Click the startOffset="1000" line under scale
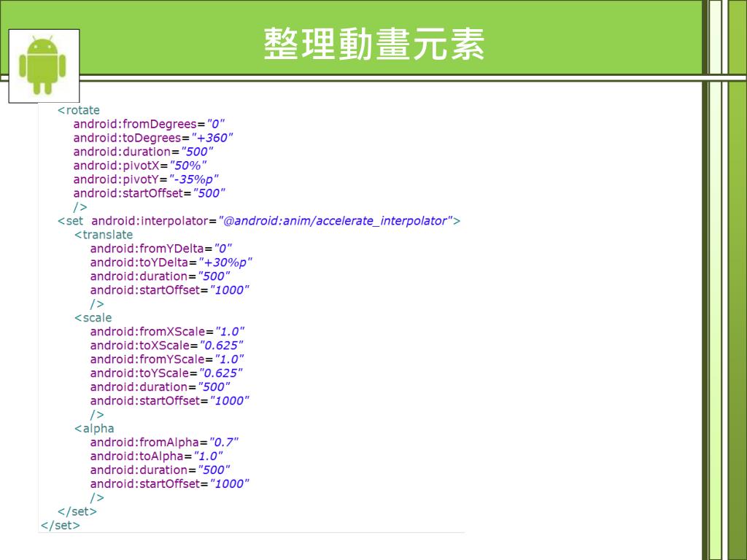747x560 pixels. 169,400
